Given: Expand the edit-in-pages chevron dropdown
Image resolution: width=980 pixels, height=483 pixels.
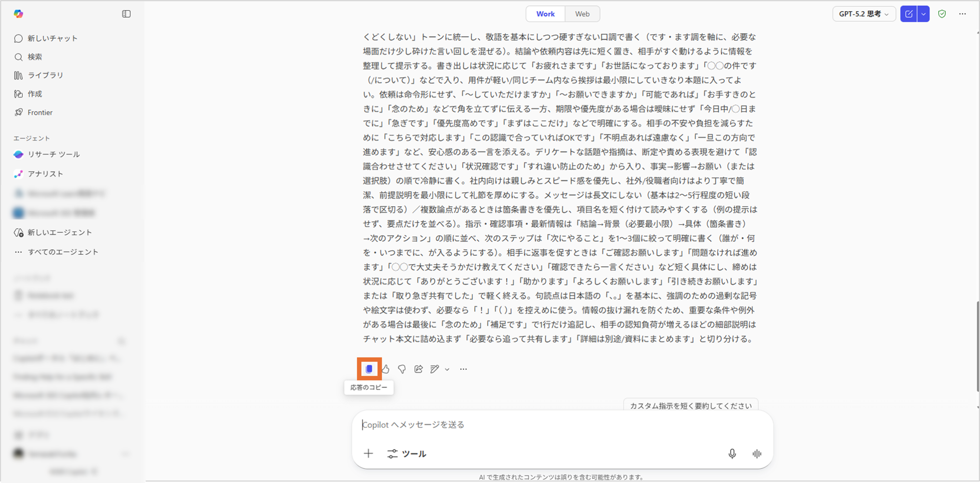Looking at the screenshot, I should [447, 369].
